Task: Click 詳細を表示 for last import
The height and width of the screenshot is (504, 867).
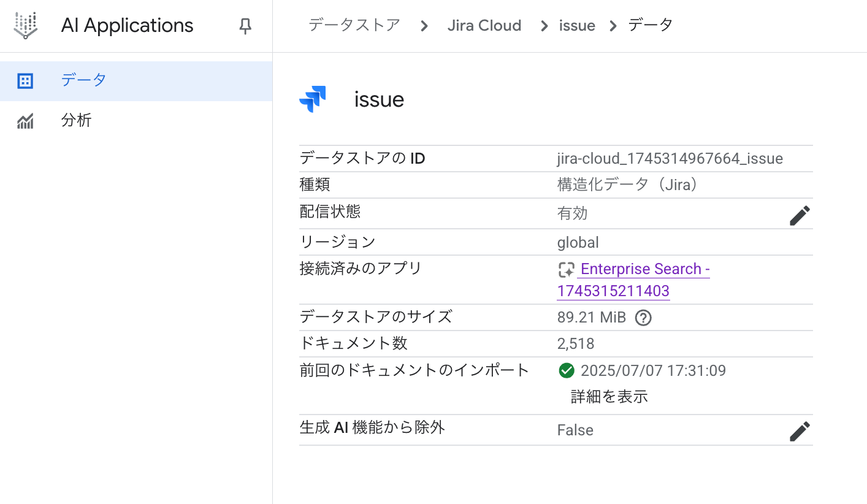Action: pyautogui.click(x=609, y=397)
